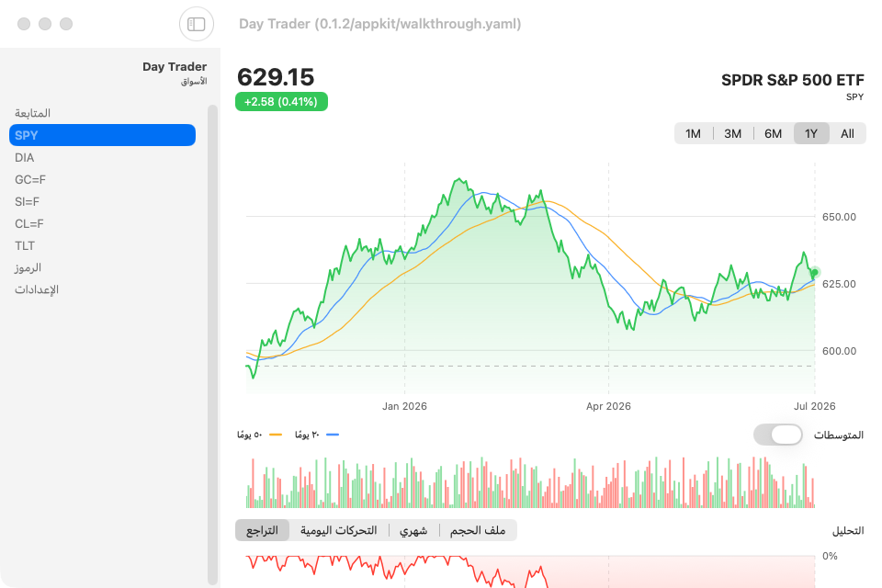Click the 625.00 axis label
882x588 pixels.
pos(839,284)
